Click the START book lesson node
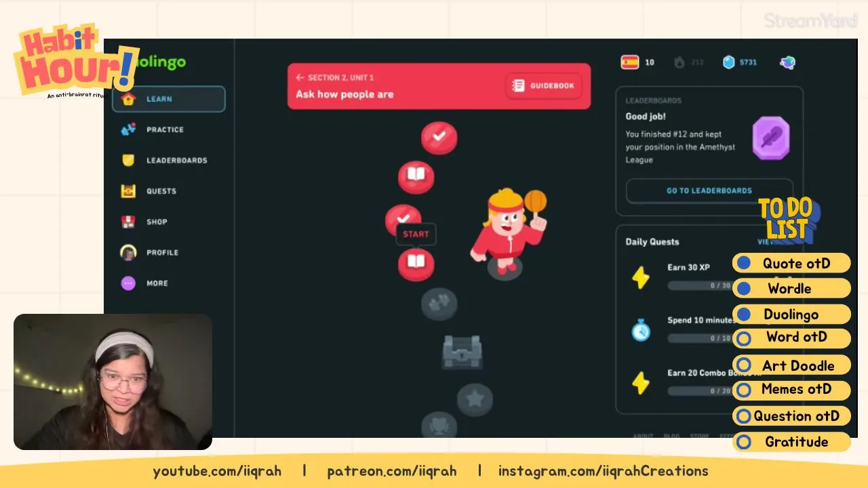 point(416,264)
